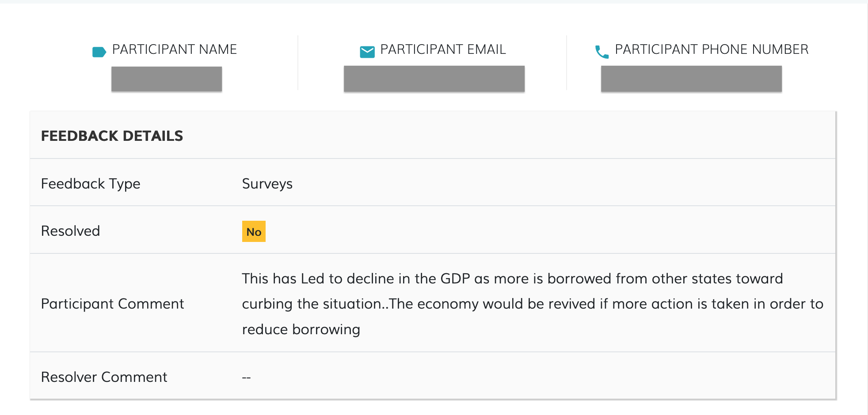Click the Resolver Comment row label
The image size is (868, 415).
point(104,377)
